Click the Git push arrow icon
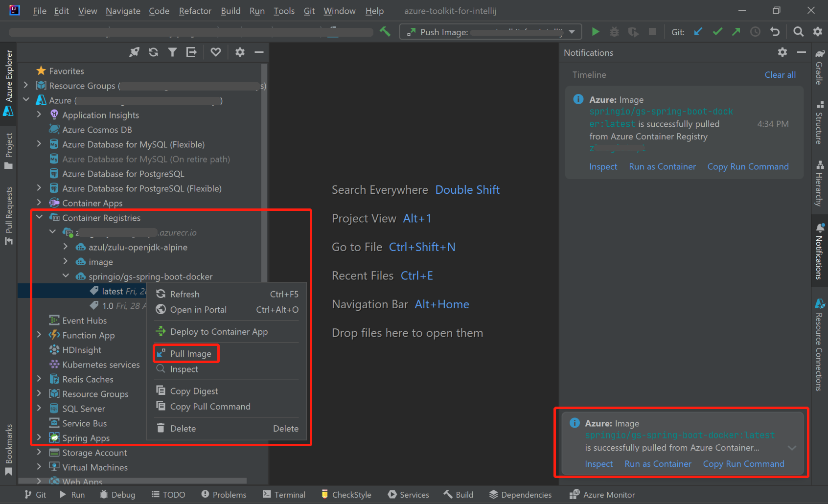This screenshot has height=504, width=828. tap(736, 32)
